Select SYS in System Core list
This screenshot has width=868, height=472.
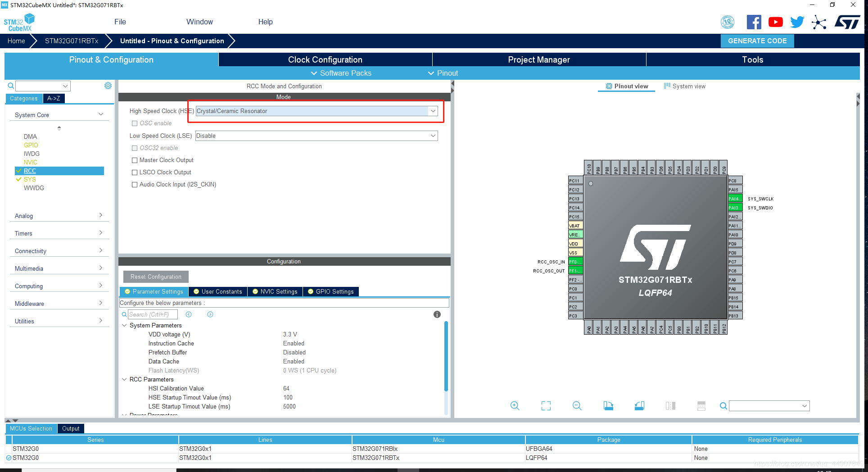(x=30, y=179)
